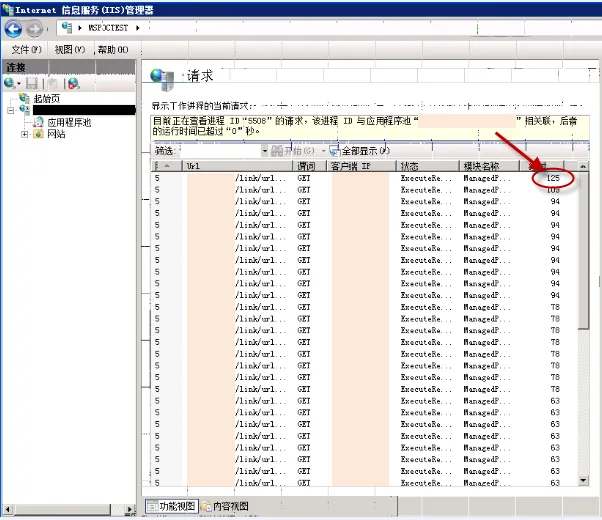The width and height of the screenshot is (602, 520).
Task: Select 应用程序池 in the connection tree
Action: coord(69,123)
